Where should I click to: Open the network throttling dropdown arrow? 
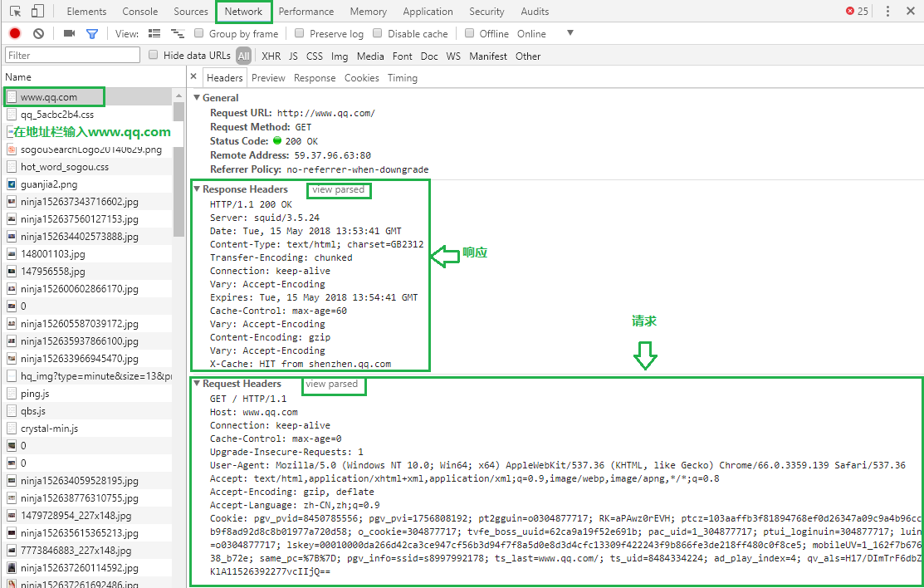point(570,33)
